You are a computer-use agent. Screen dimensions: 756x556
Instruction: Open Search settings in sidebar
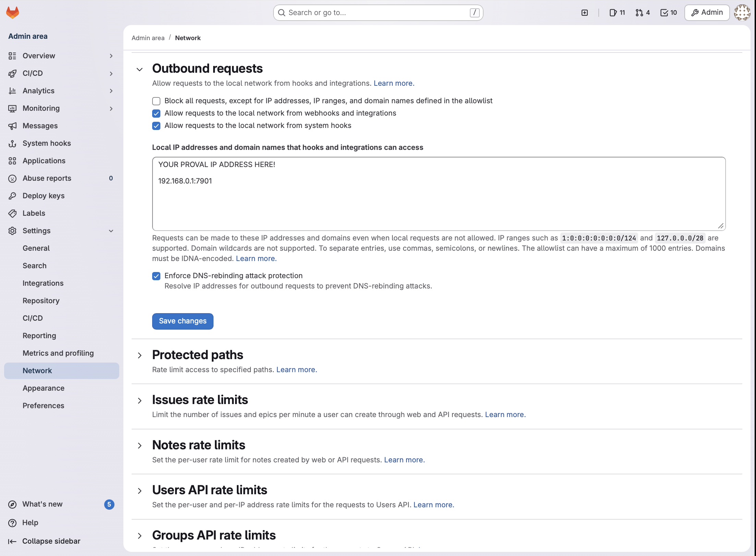tap(62, 266)
